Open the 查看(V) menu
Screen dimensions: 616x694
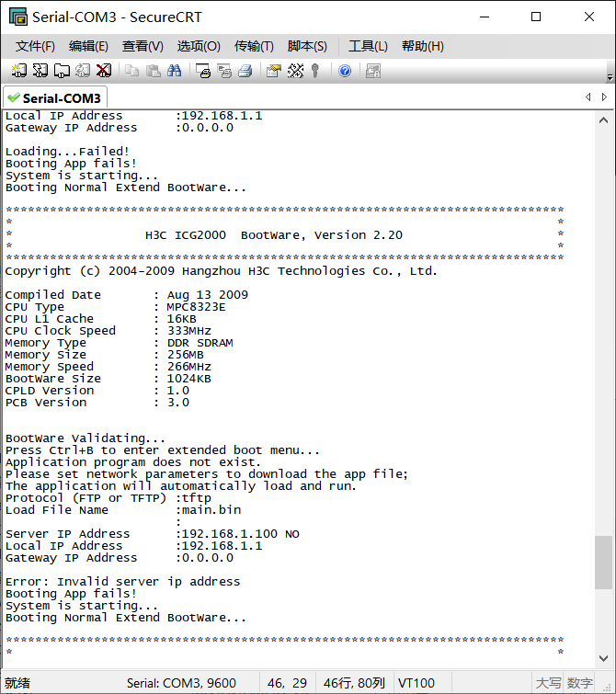coord(143,46)
